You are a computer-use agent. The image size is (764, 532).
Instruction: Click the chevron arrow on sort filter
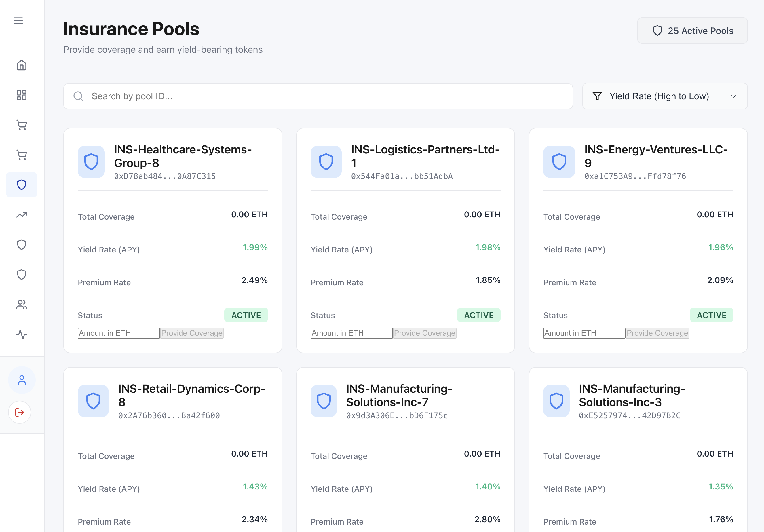[734, 96]
